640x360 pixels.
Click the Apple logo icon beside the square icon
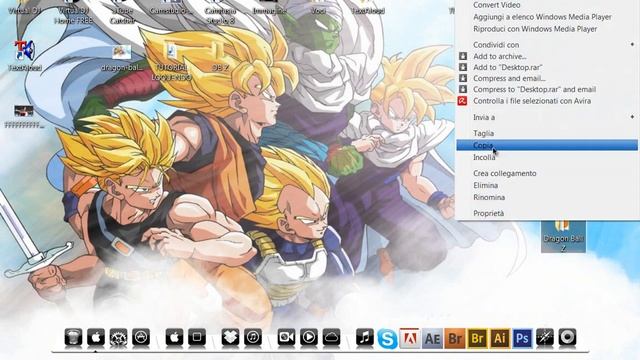pyautogui.click(x=174, y=338)
